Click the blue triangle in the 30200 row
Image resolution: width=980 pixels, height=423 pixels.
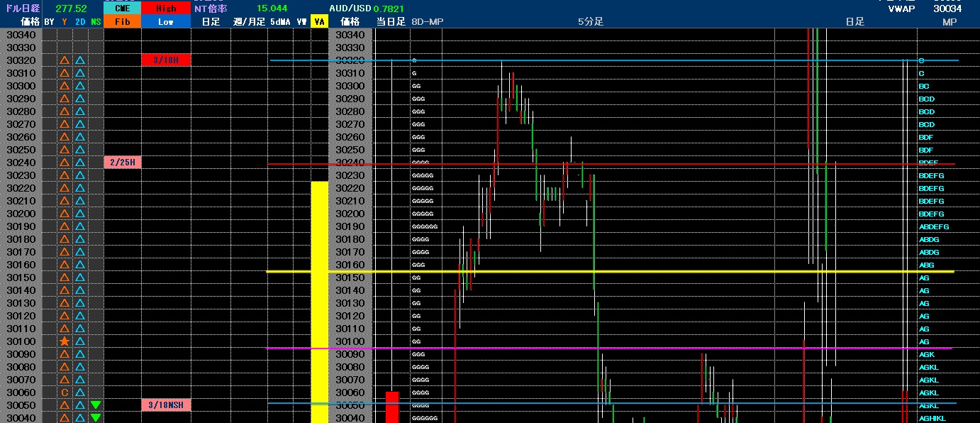[80, 214]
